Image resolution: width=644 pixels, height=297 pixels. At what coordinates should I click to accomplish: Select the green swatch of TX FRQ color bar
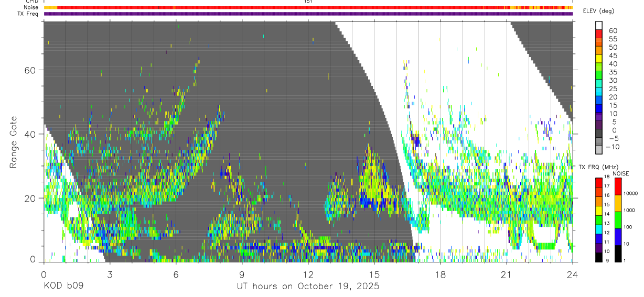coord(599,219)
